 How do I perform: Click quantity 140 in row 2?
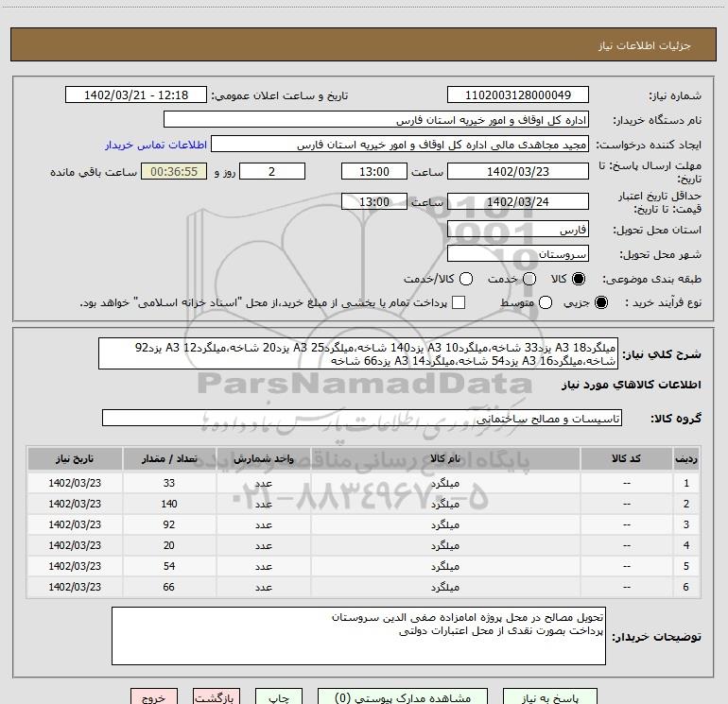tap(169, 504)
